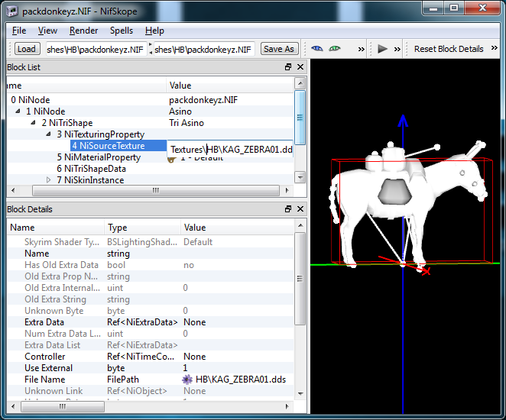Screen dimensions: 506x420
Task: Expand the 7 NiSkinInstance node
Action: (49, 180)
